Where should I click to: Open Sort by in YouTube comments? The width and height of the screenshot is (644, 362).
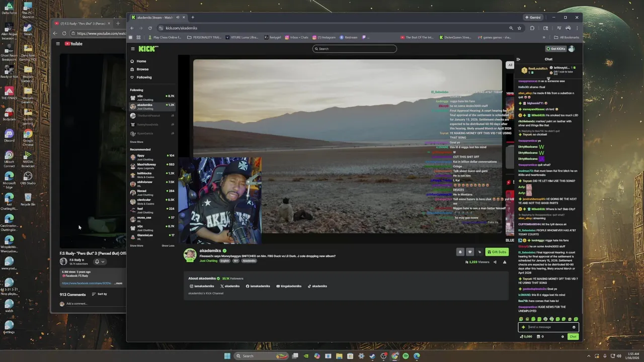pyautogui.click(x=100, y=294)
